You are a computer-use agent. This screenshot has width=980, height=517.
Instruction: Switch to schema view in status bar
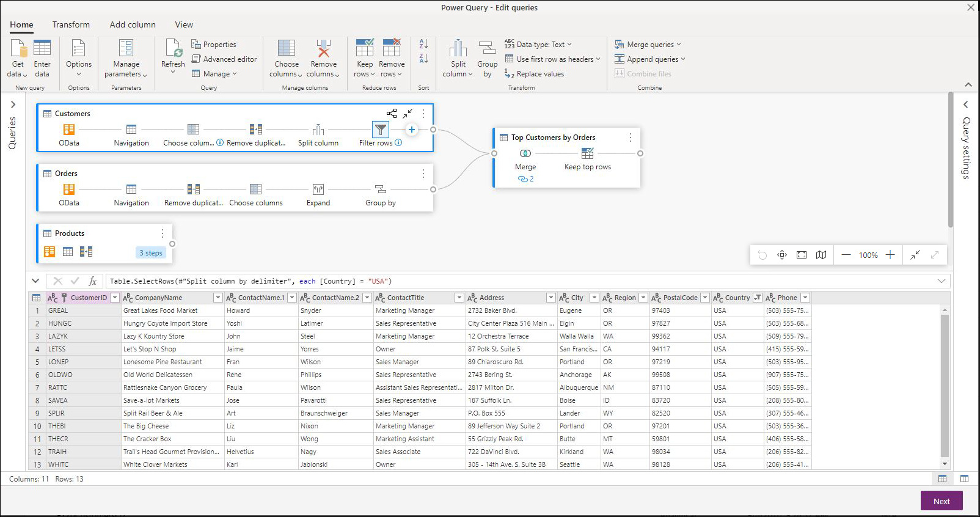pos(964,479)
